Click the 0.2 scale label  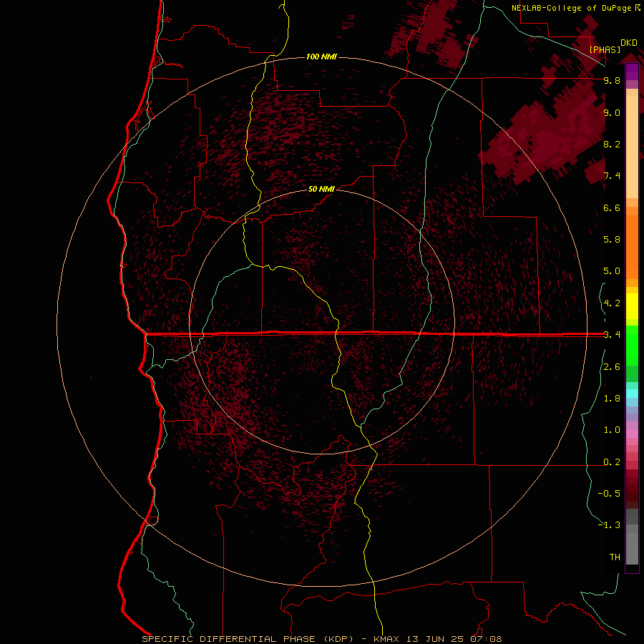coord(612,462)
